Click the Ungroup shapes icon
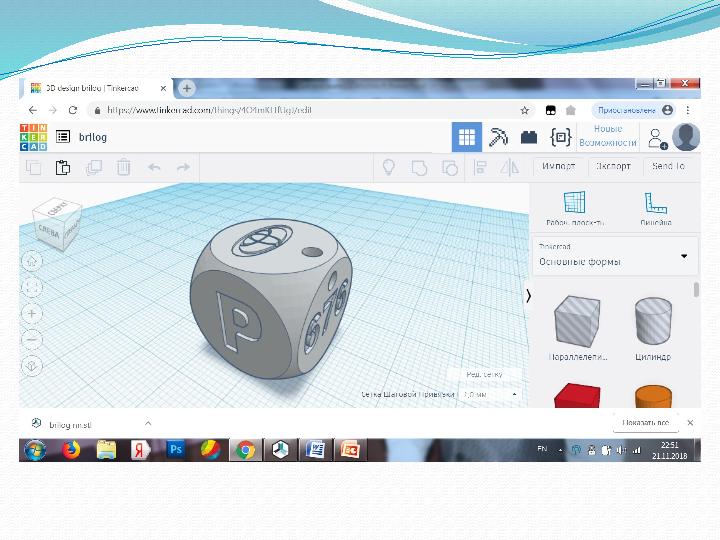The width and height of the screenshot is (720, 540). tap(450, 168)
